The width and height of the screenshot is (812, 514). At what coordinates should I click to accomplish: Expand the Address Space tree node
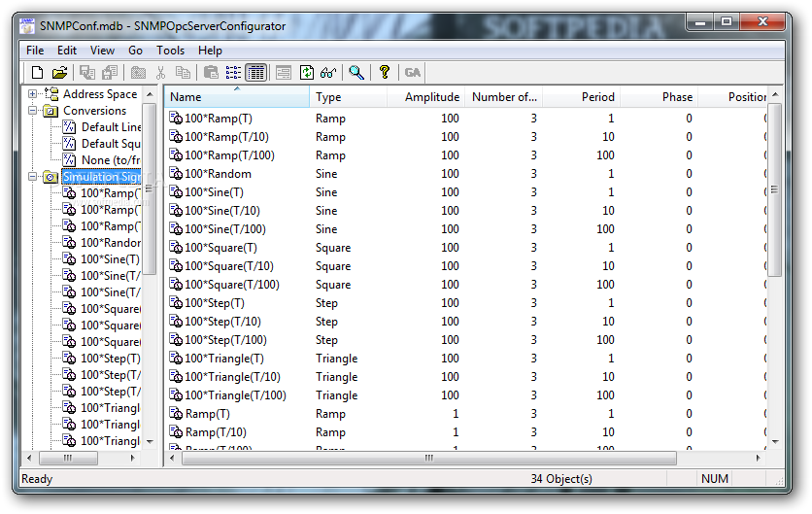32,94
